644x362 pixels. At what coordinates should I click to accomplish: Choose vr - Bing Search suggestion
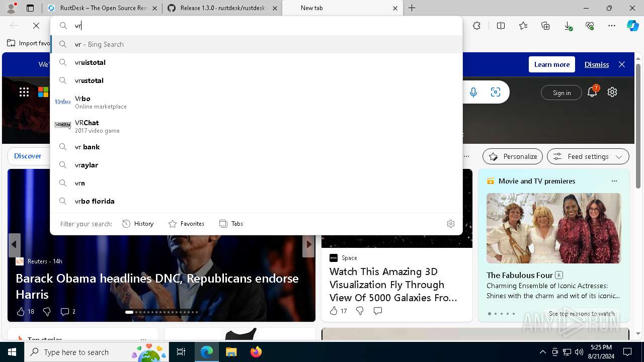pos(256,44)
